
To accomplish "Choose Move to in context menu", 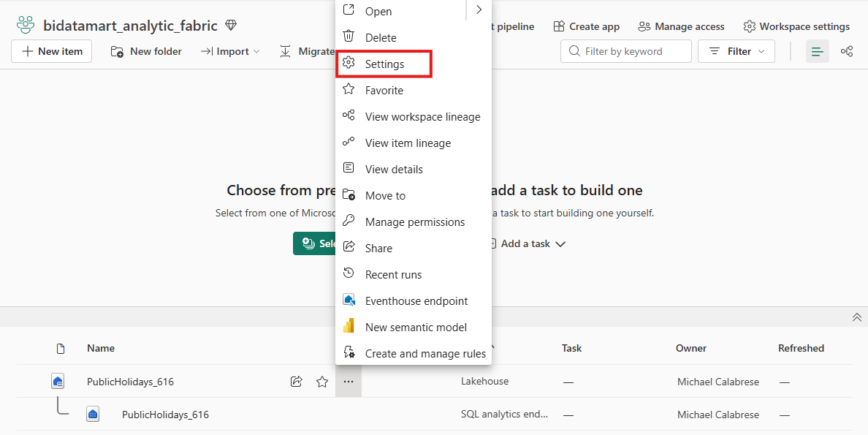I will (413, 196).
